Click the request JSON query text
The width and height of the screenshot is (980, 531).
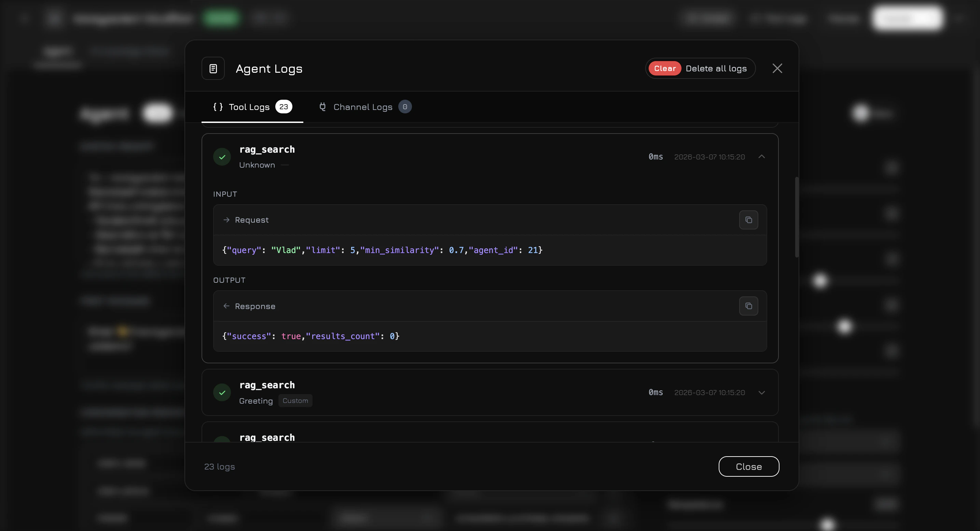coord(382,250)
